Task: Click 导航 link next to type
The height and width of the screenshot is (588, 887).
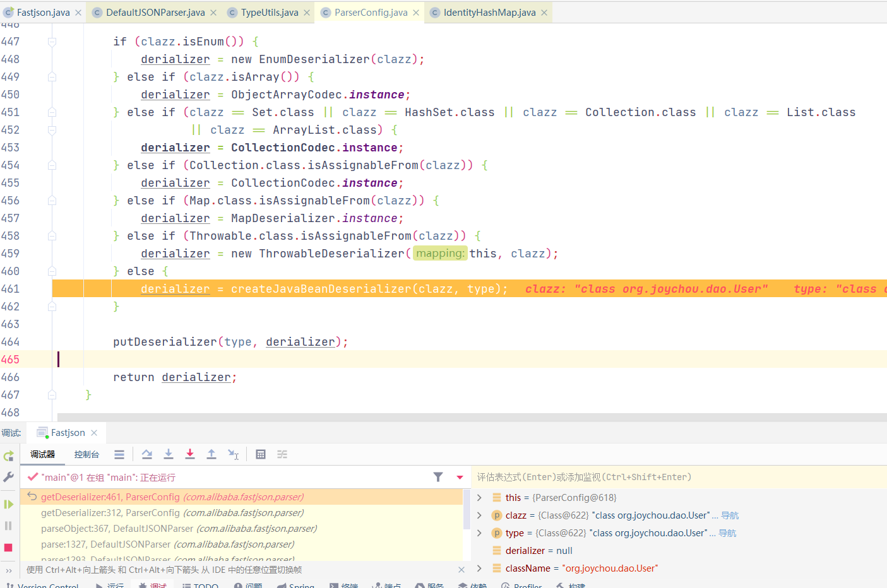Action: 727,533
